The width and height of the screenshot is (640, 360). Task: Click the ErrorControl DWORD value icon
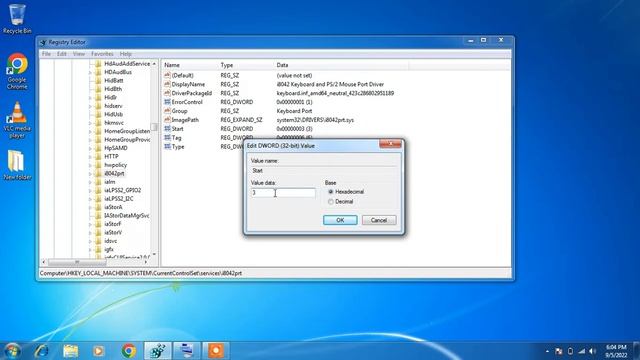(167, 102)
